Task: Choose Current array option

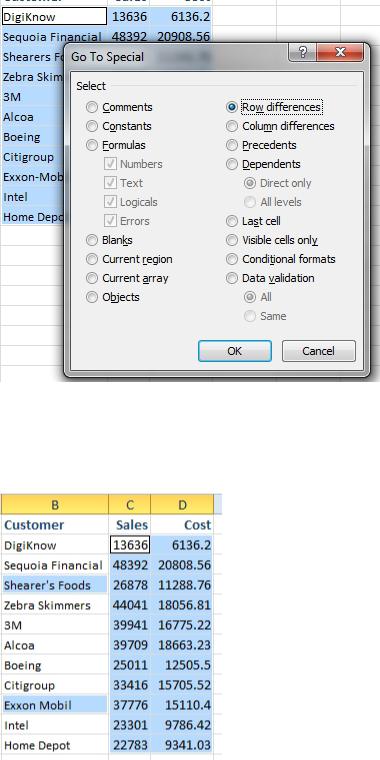Action: coord(127,278)
